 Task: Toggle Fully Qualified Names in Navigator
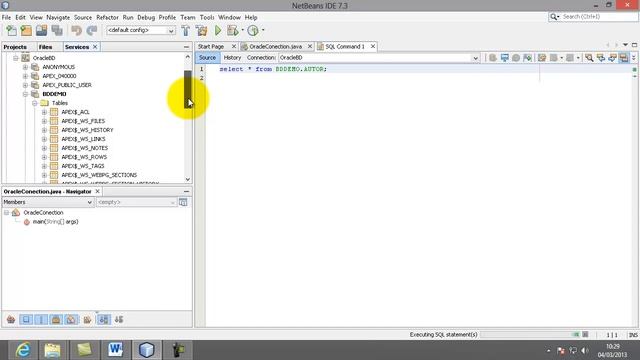point(87,320)
